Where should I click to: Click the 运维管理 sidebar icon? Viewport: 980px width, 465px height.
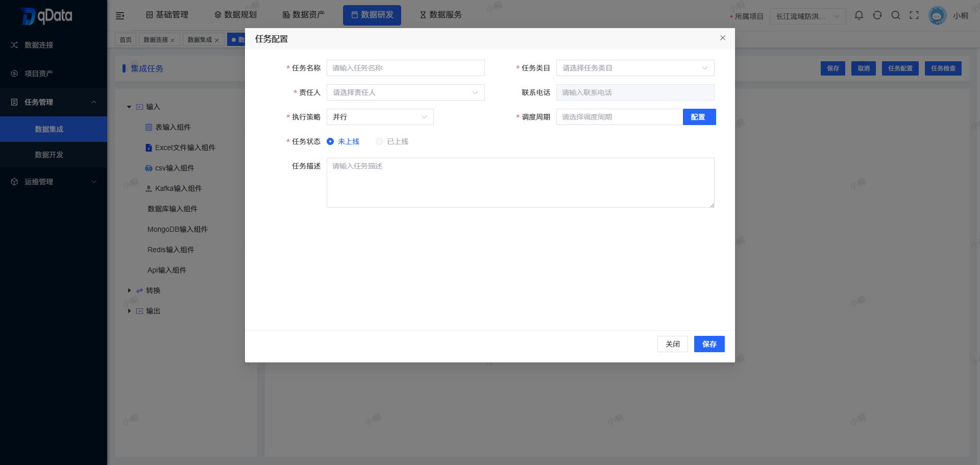pyautogui.click(x=14, y=182)
